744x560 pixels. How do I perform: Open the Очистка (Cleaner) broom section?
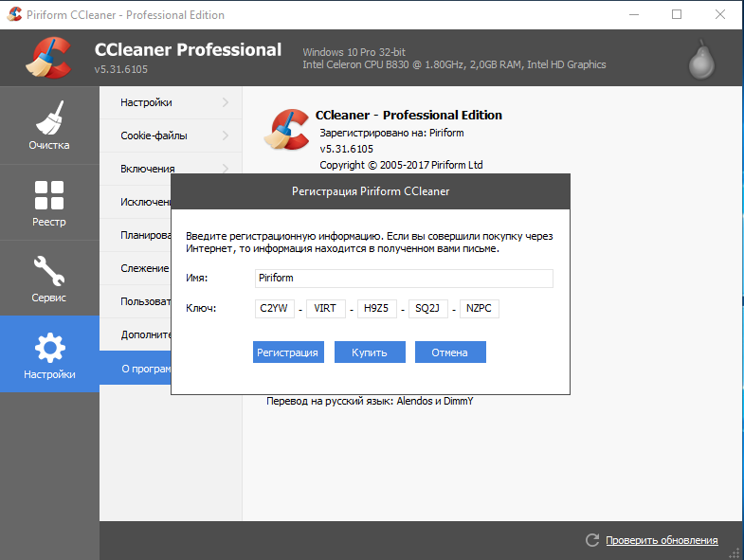tap(49, 126)
